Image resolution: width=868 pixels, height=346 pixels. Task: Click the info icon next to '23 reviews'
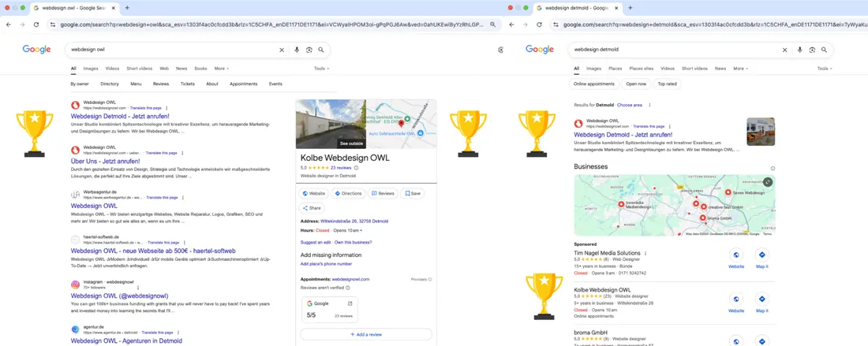point(356,167)
